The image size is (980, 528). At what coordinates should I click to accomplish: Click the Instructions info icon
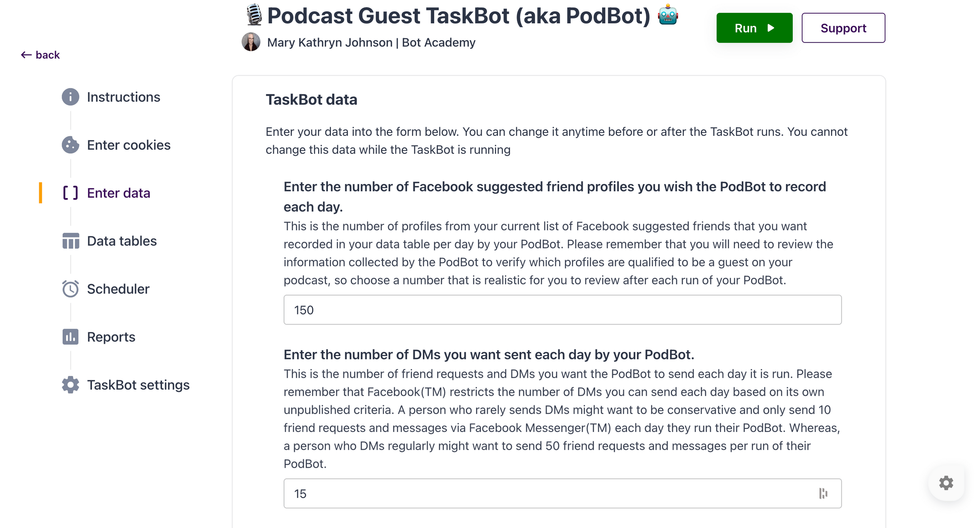(70, 97)
